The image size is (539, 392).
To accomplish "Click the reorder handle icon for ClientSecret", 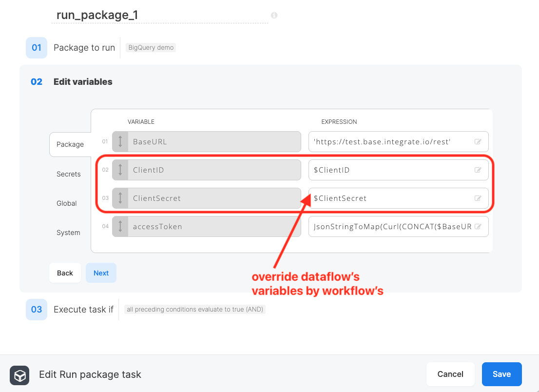I will (x=120, y=198).
